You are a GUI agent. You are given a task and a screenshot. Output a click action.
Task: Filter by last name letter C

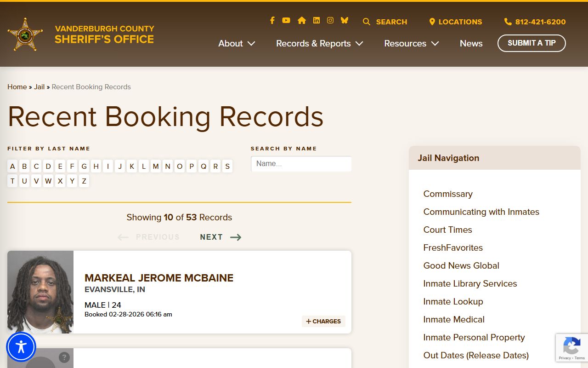click(36, 167)
